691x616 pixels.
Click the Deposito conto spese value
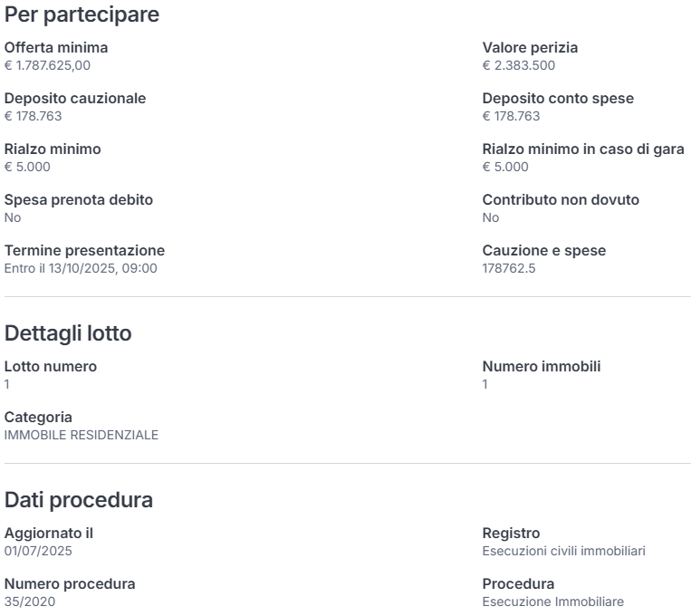pyautogui.click(x=511, y=116)
